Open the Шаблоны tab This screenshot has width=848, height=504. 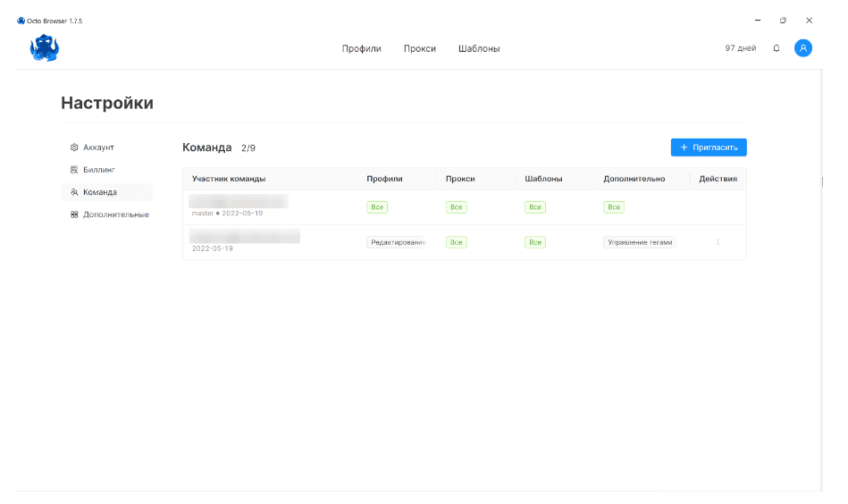click(479, 48)
